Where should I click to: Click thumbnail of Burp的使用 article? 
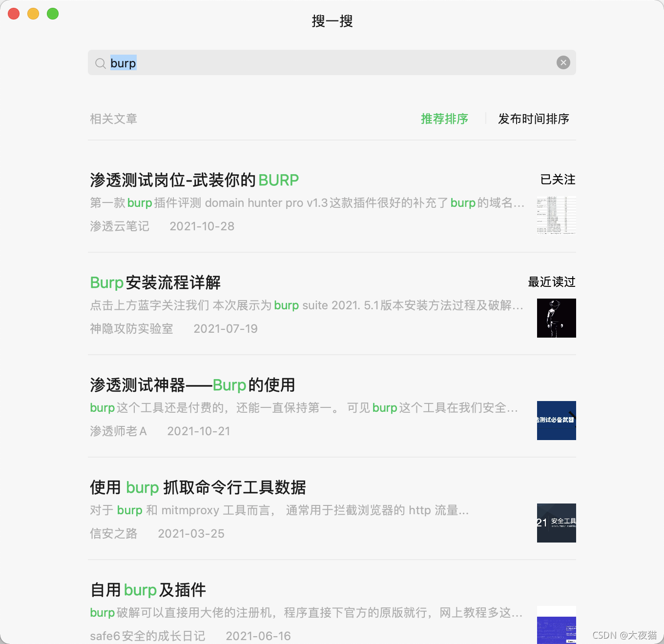(557, 421)
